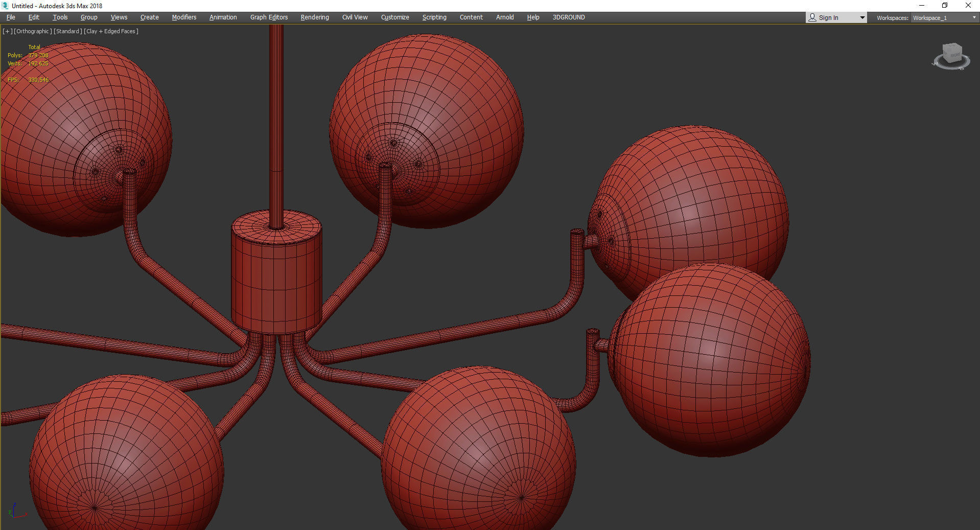Click the 3ds Max application icon in title bar
Image resolution: width=980 pixels, height=530 pixels.
(x=6, y=6)
